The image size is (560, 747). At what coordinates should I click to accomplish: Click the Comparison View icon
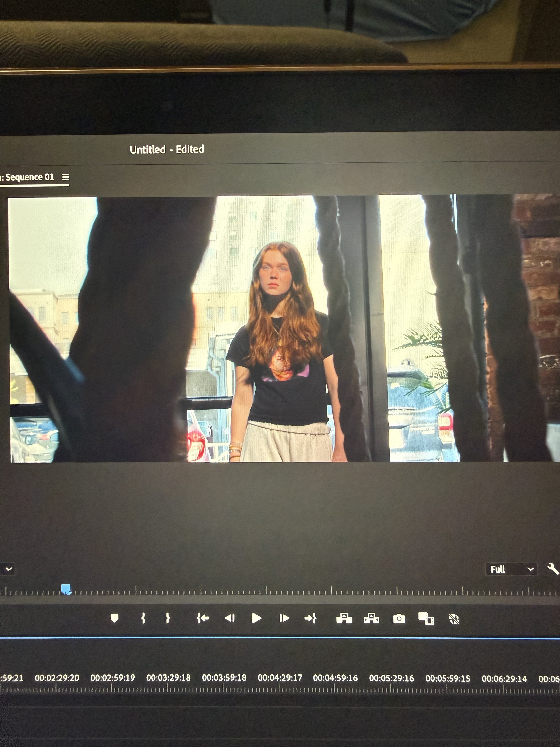tap(426, 619)
